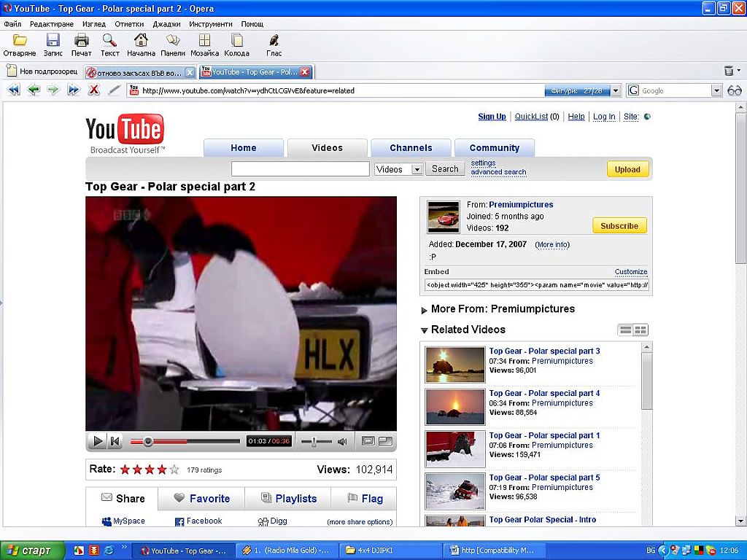The height and width of the screenshot is (560, 747).
Task: Expand More From: Premiumpictures section
Action: 425,310
